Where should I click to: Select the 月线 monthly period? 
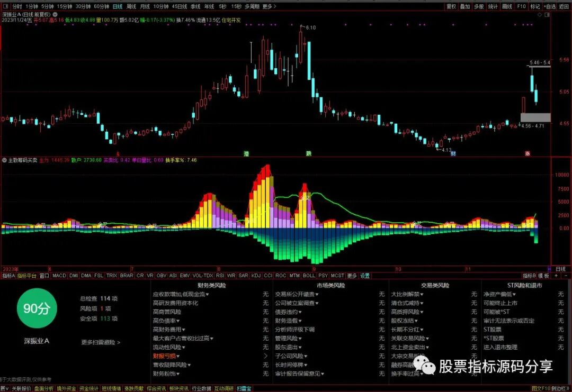pyautogui.click(x=145, y=6)
